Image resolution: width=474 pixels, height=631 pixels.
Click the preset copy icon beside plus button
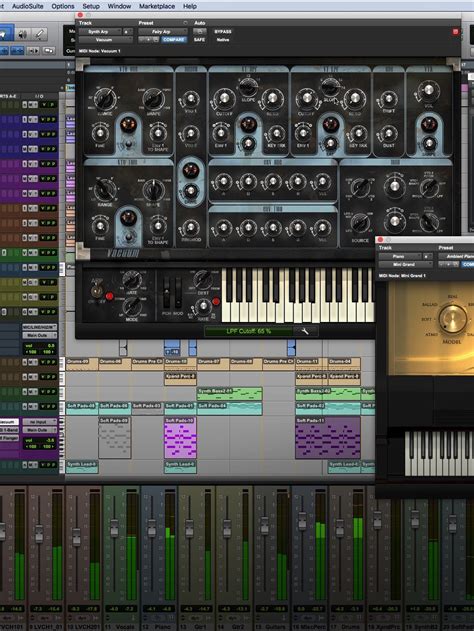tap(155, 39)
